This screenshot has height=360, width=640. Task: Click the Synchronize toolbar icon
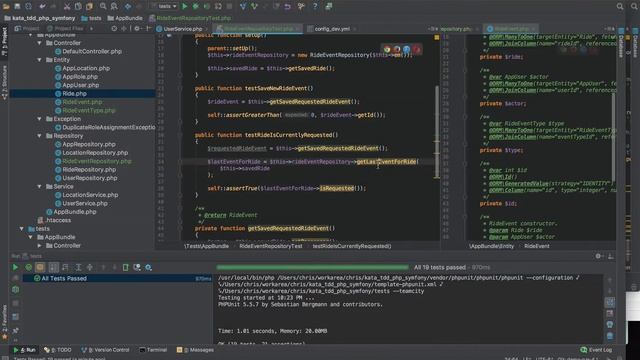[28, 6]
